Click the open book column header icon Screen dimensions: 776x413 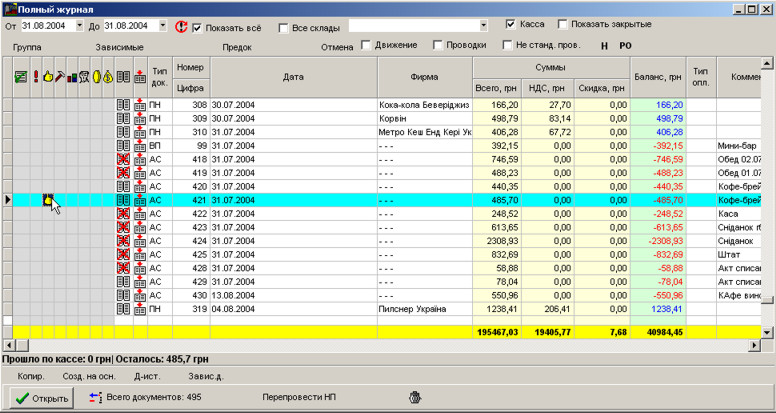pyautogui.click(x=123, y=76)
